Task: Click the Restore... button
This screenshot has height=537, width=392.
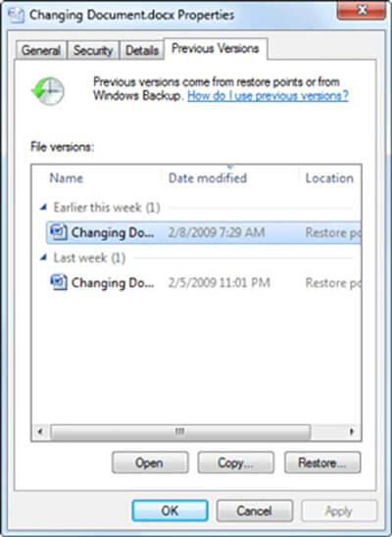Action: point(322,463)
